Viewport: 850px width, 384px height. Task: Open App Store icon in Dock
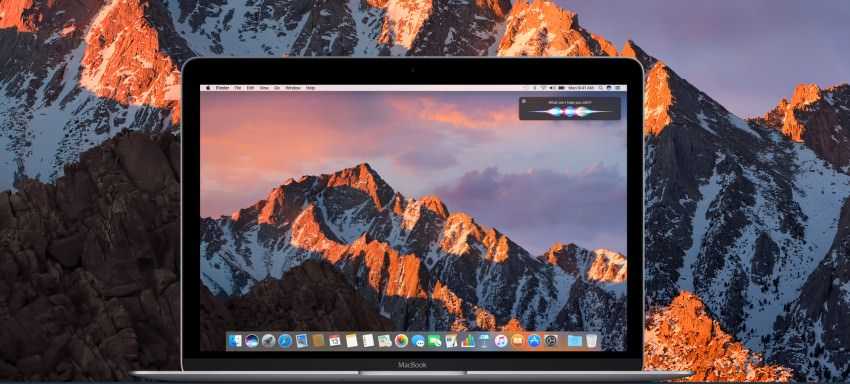point(535,340)
